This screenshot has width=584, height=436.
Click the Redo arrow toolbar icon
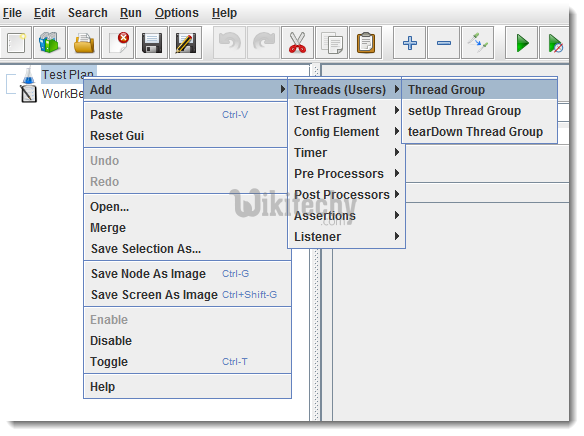(x=263, y=43)
